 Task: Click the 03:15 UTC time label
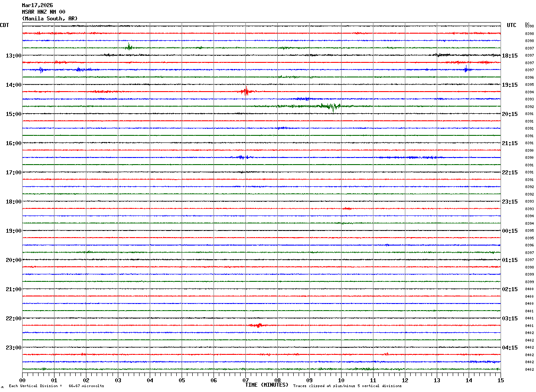[510, 319]
